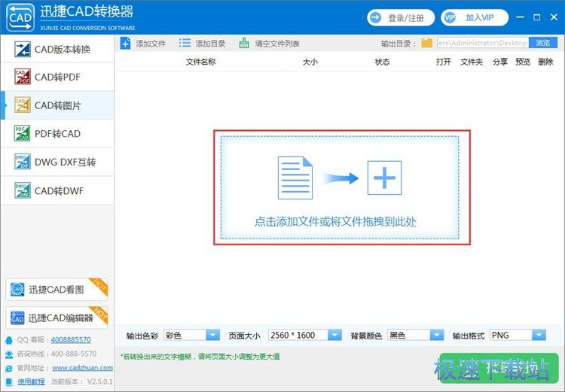Image resolution: width=565 pixels, height=392 pixels.
Task: Click the 迅捷CAD编辑器 promo button
Action: pyautogui.click(x=56, y=318)
